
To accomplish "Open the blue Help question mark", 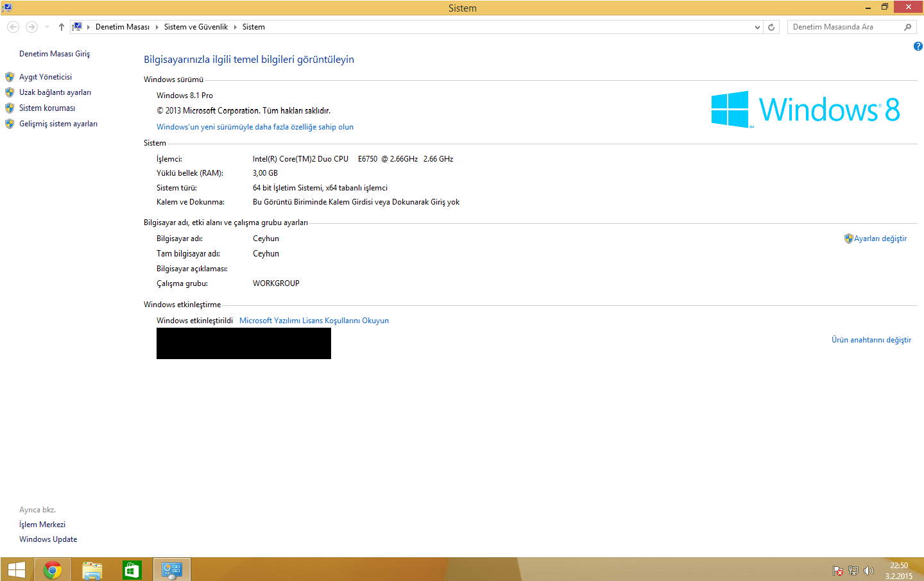I will point(918,46).
